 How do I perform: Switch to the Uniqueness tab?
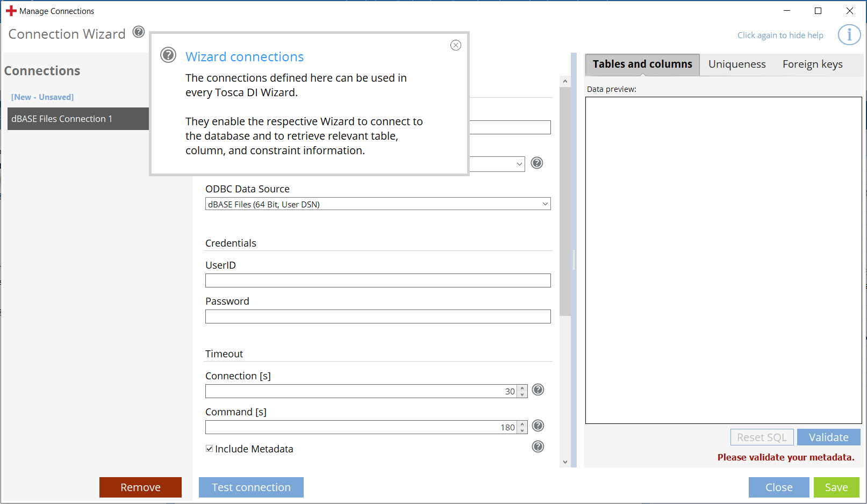click(x=736, y=64)
